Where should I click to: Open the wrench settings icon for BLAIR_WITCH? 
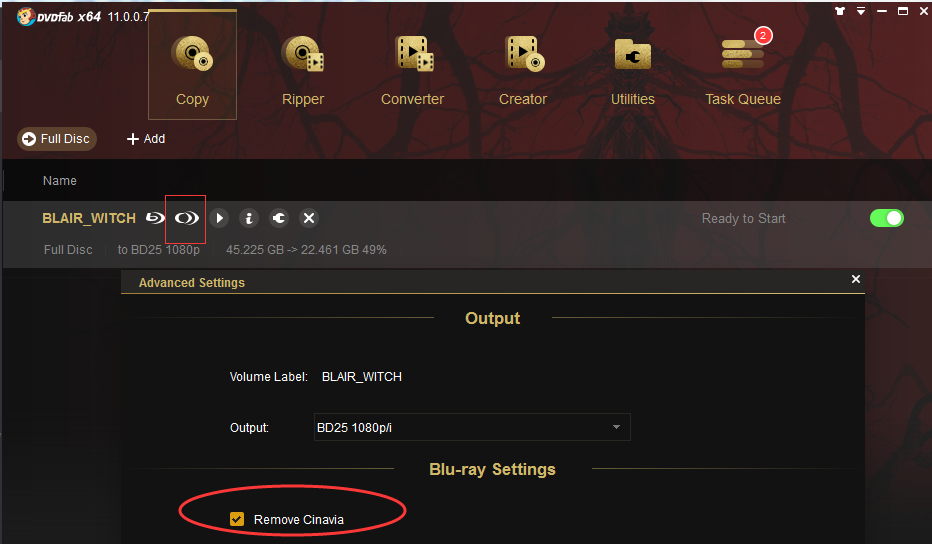279,218
